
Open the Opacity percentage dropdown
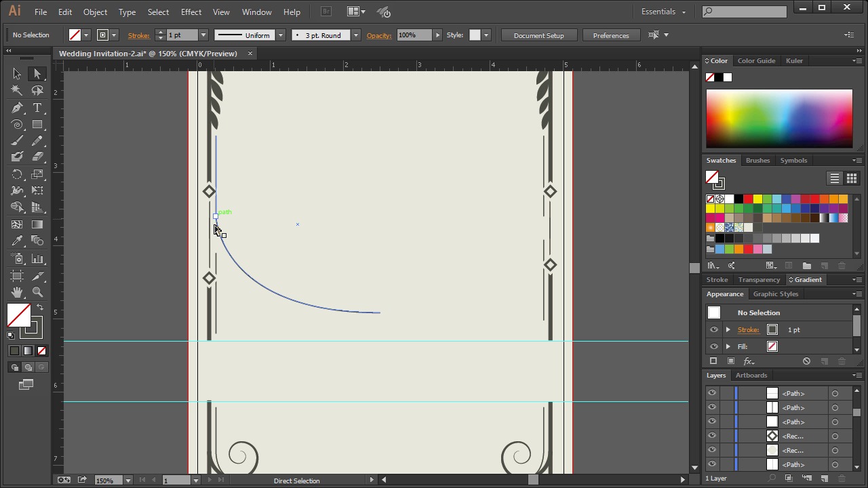(x=437, y=35)
